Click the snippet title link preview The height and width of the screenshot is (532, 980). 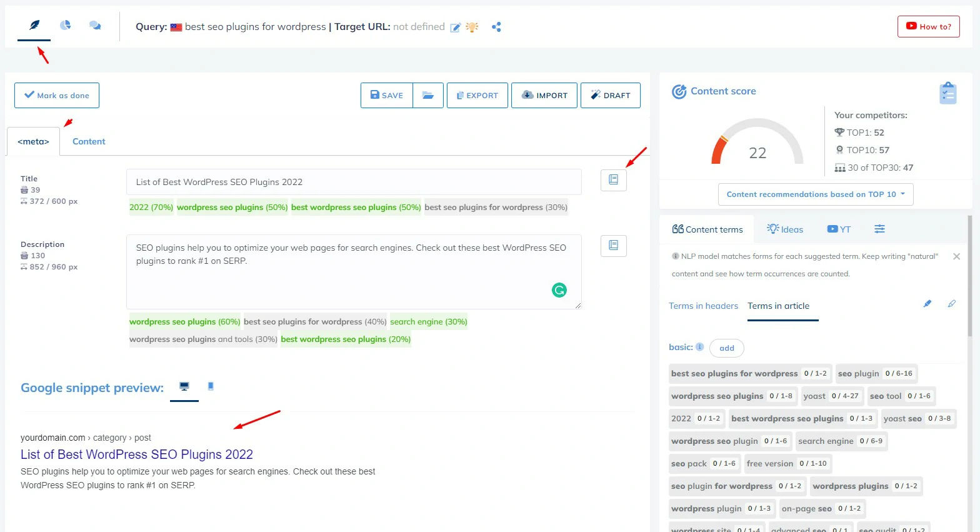pos(137,454)
